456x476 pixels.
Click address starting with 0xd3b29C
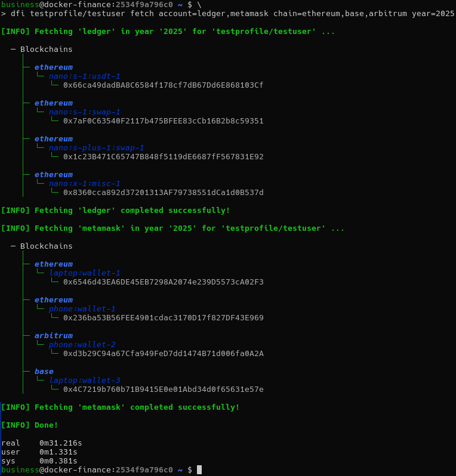click(163, 354)
